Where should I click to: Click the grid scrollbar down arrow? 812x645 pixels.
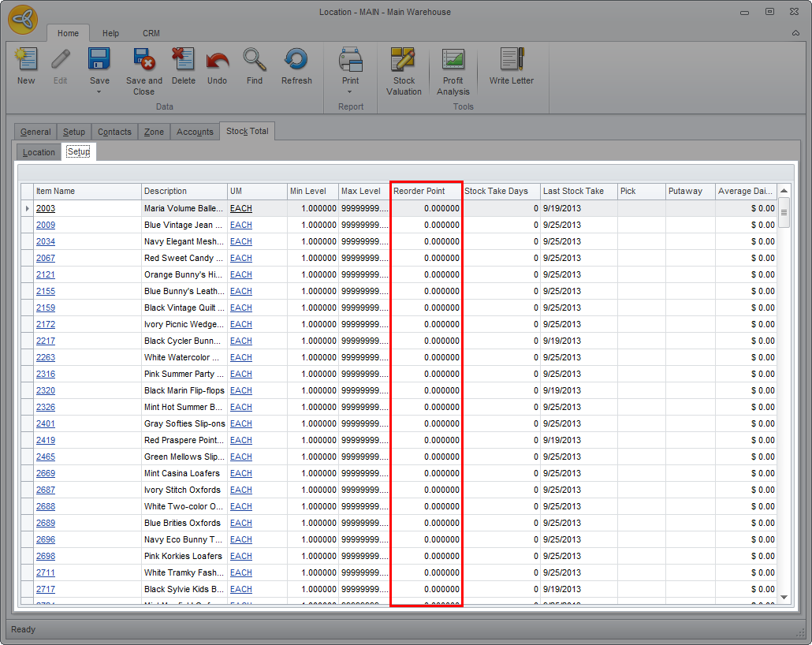tap(784, 598)
